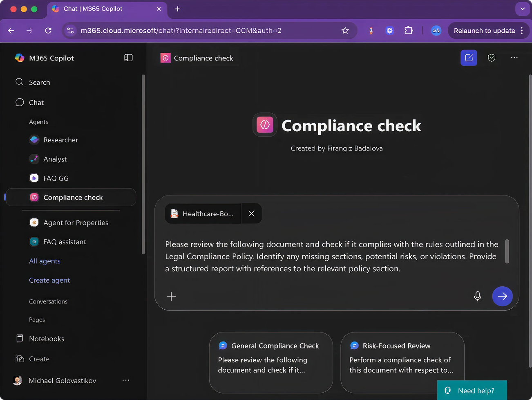Image resolution: width=532 pixels, height=400 pixels.
Task: Click into the prompt message text field
Action: point(332,256)
